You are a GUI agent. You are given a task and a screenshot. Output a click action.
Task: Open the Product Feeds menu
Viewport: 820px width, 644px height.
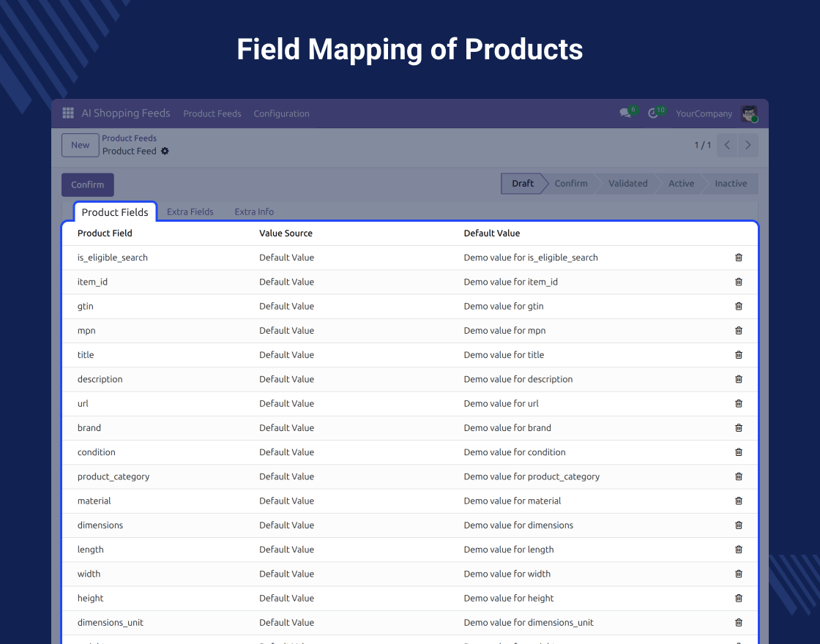212,113
